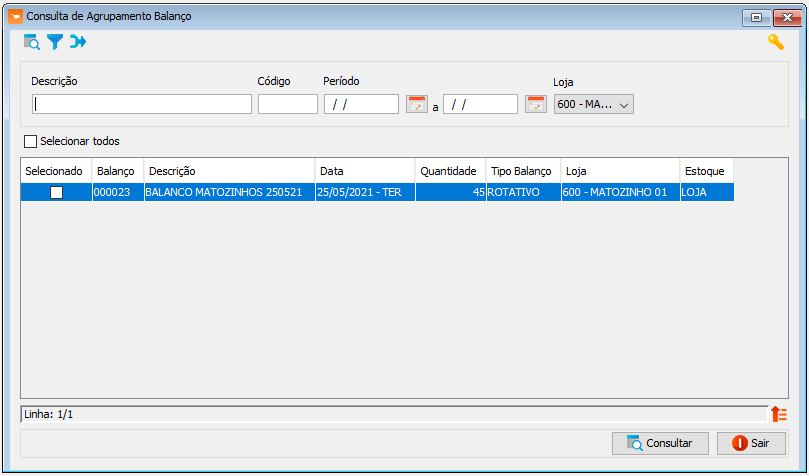
Task: Enable the Selecionar todos checkbox
Action: tap(29, 141)
